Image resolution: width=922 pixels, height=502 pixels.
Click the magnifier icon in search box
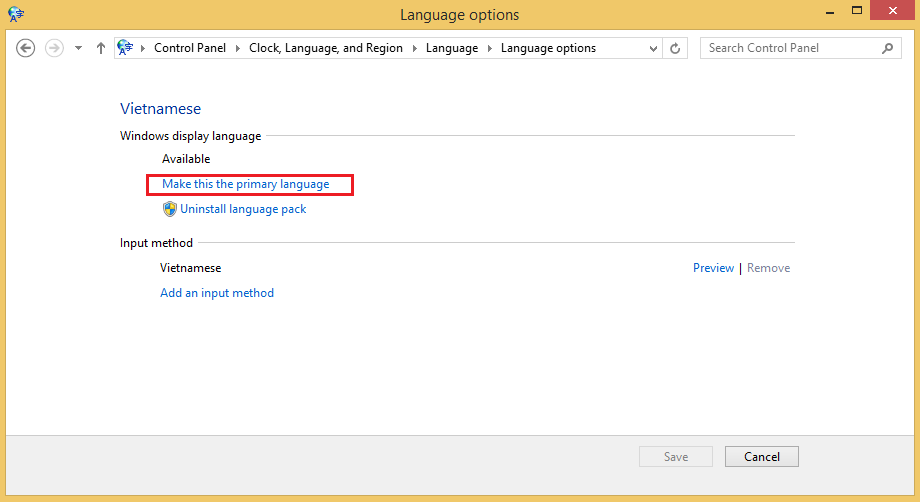coord(887,48)
